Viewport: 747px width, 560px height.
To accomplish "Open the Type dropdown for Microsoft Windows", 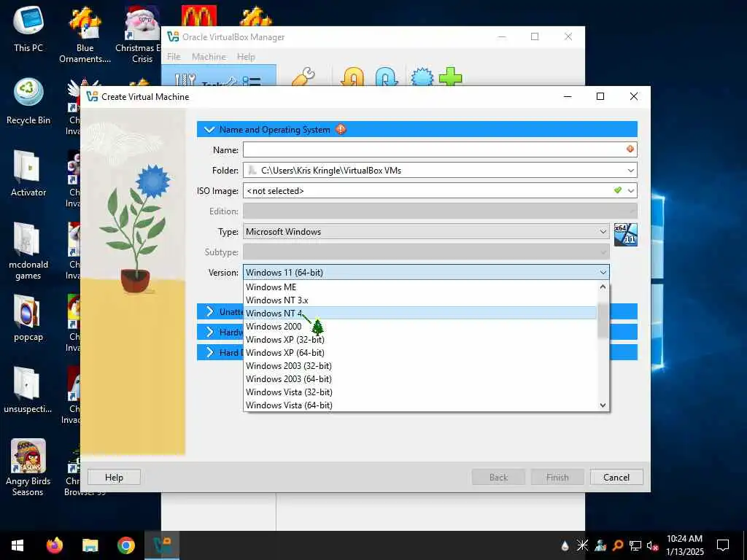I will click(426, 232).
